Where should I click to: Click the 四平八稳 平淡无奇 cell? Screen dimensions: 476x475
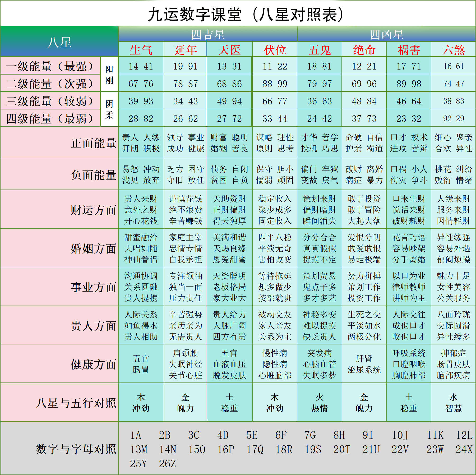tap(275, 248)
